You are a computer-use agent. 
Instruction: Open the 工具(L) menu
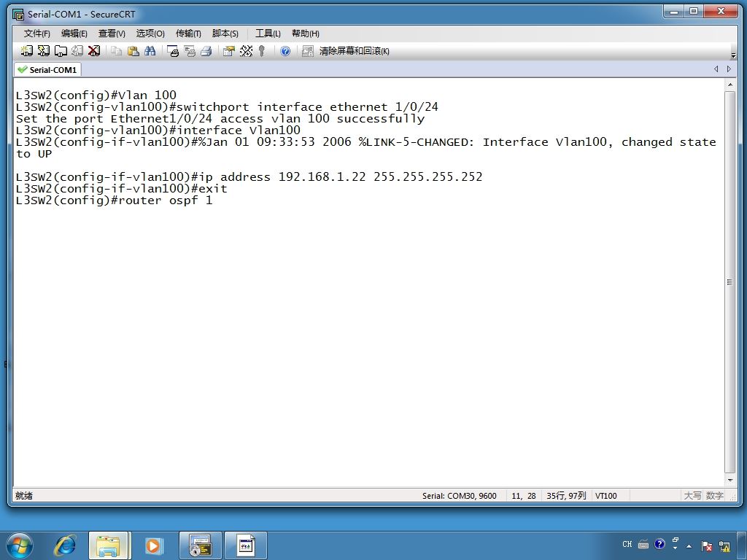(268, 34)
